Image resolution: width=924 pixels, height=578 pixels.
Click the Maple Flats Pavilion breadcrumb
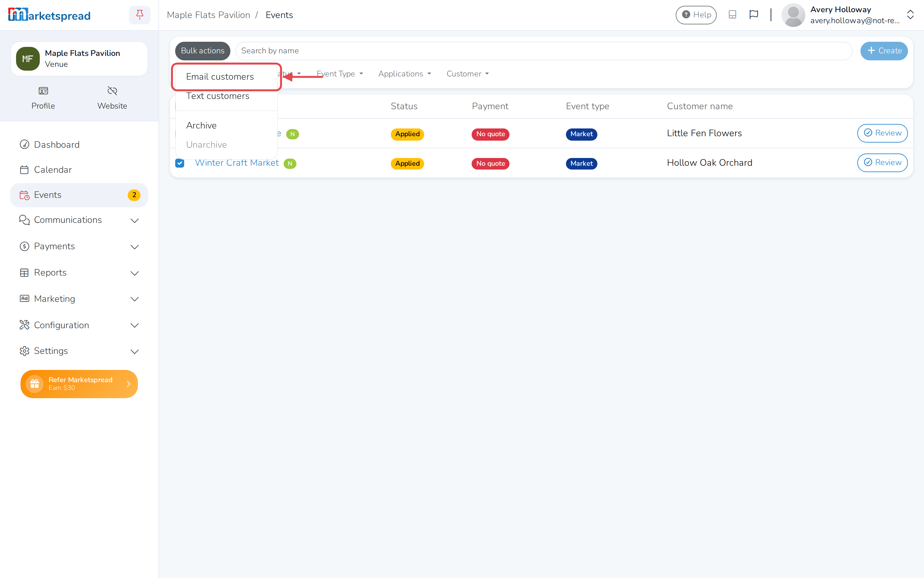coord(209,15)
